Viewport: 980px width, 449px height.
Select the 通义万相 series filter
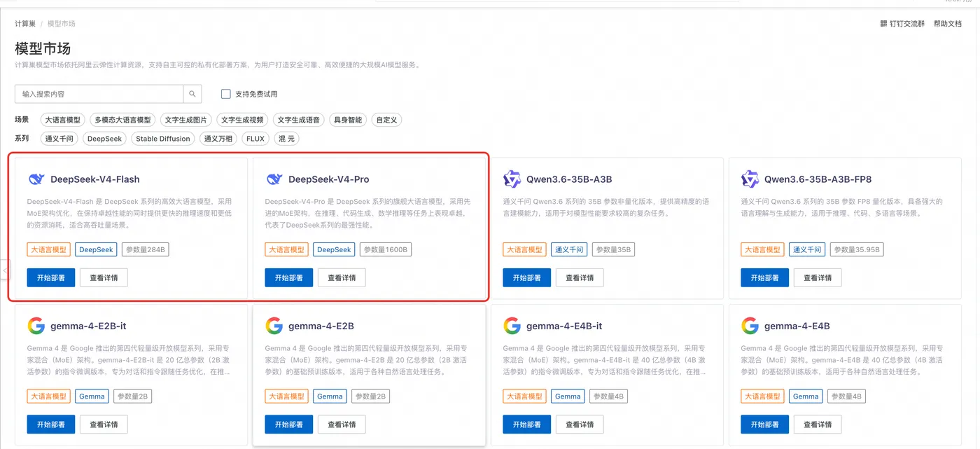tap(218, 139)
